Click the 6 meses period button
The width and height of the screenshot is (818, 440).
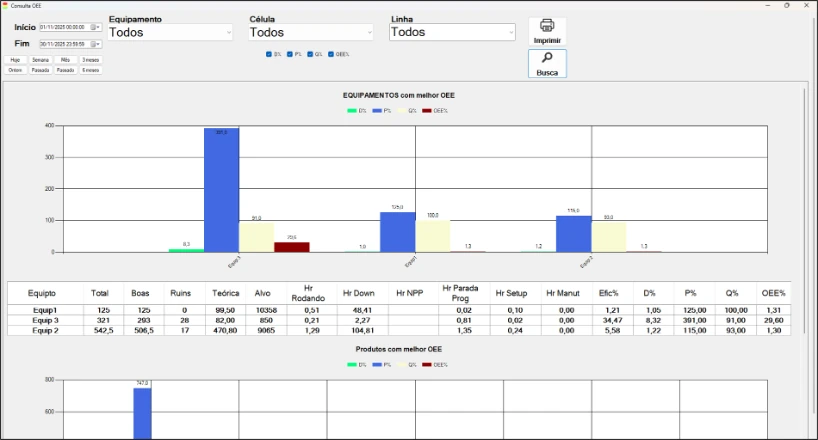91,70
